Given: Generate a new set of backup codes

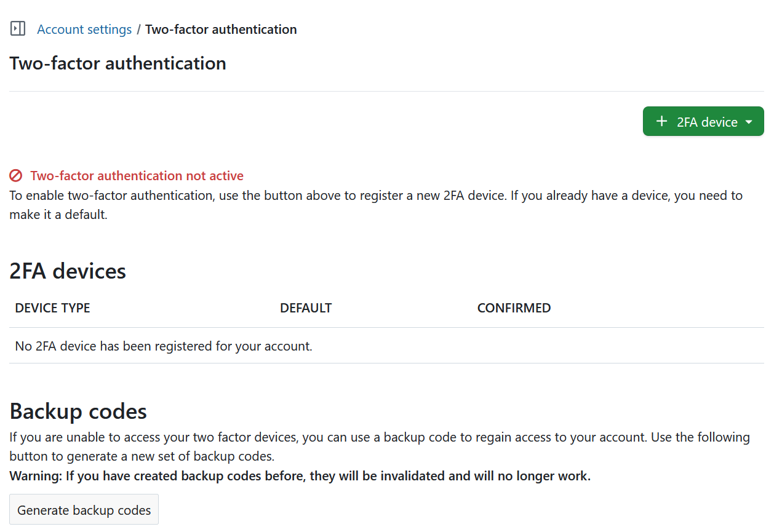Looking at the screenshot, I should click(84, 510).
